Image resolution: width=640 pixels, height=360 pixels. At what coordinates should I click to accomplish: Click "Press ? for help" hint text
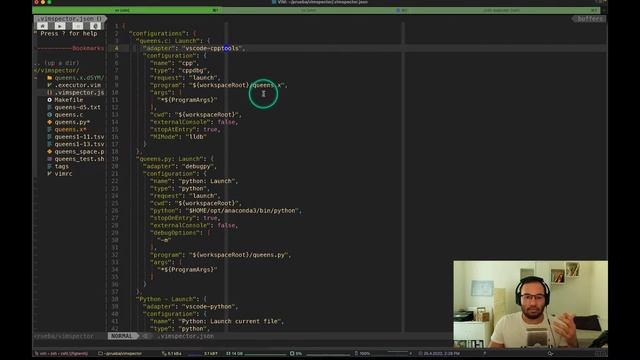pos(69,33)
